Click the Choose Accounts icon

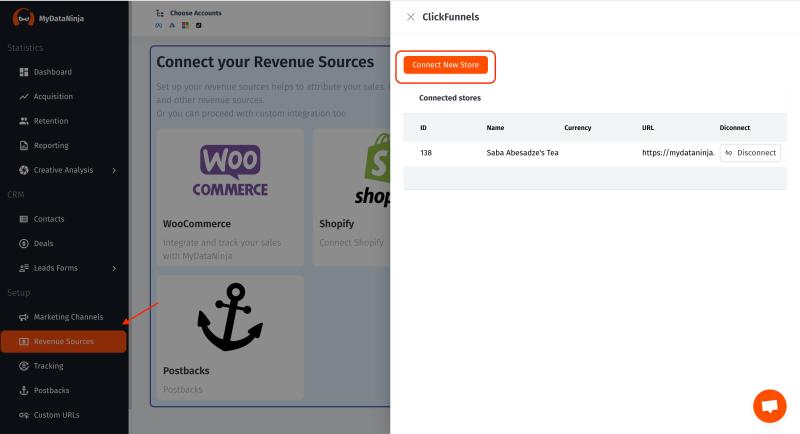click(160, 13)
